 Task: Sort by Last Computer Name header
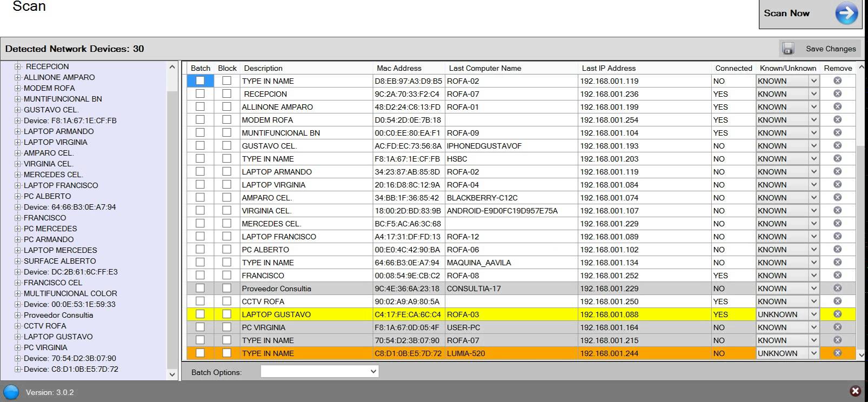point(485,68)
